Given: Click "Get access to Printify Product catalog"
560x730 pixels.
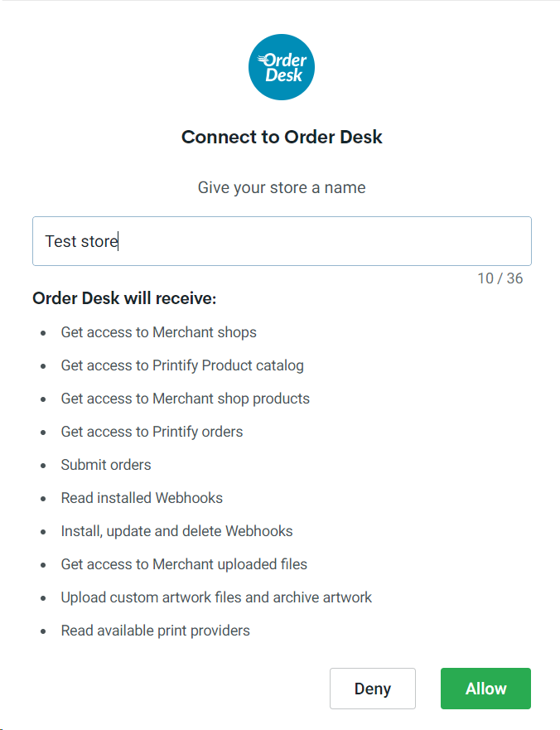Looking at the screenshot, I should 182,365.
